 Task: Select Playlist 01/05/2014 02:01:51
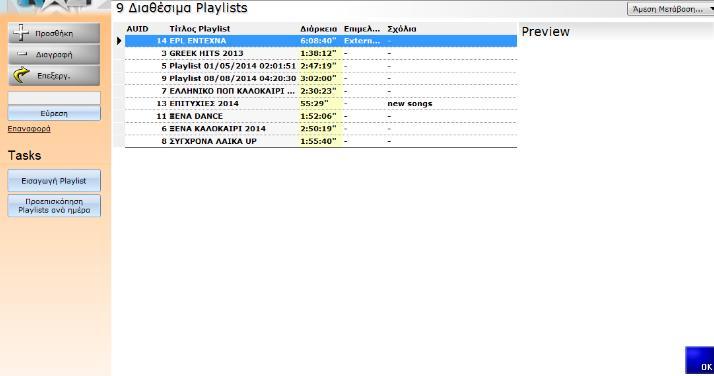[321, 66]
